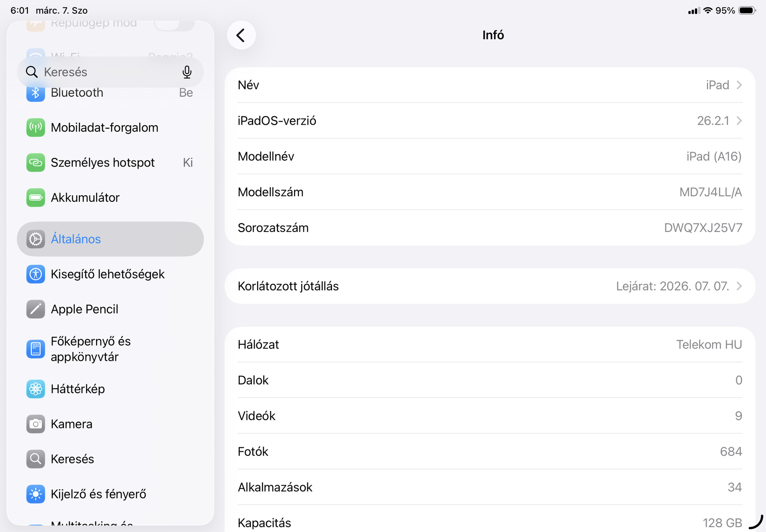
Task: Tap the Apple Pencil icon
Action: point(35,309)
